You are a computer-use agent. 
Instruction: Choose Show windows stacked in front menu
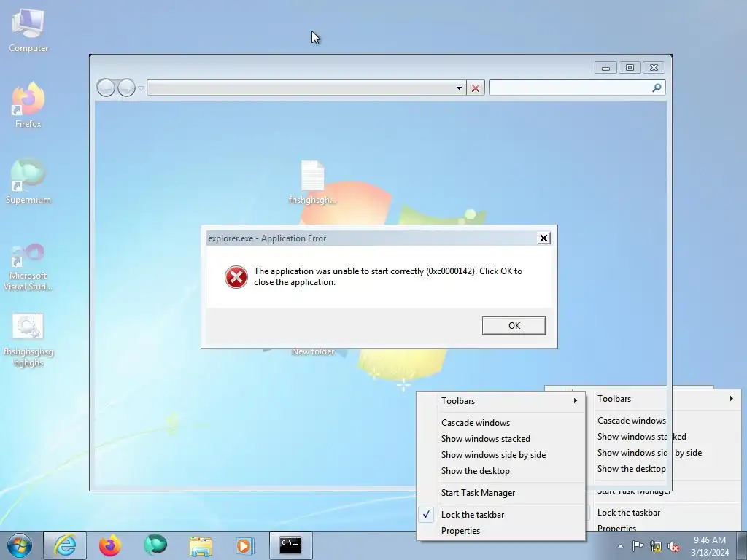[x=501, y=438]
